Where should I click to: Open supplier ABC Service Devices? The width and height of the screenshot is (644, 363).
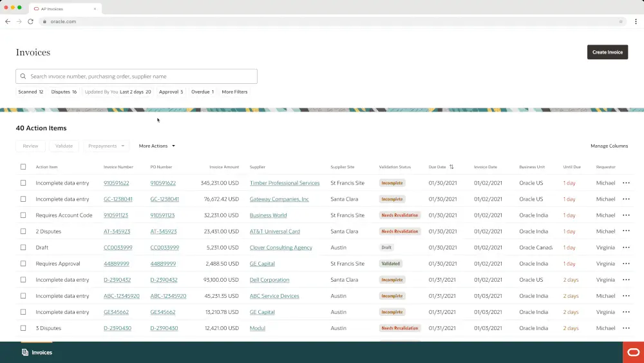pos(274,295)
